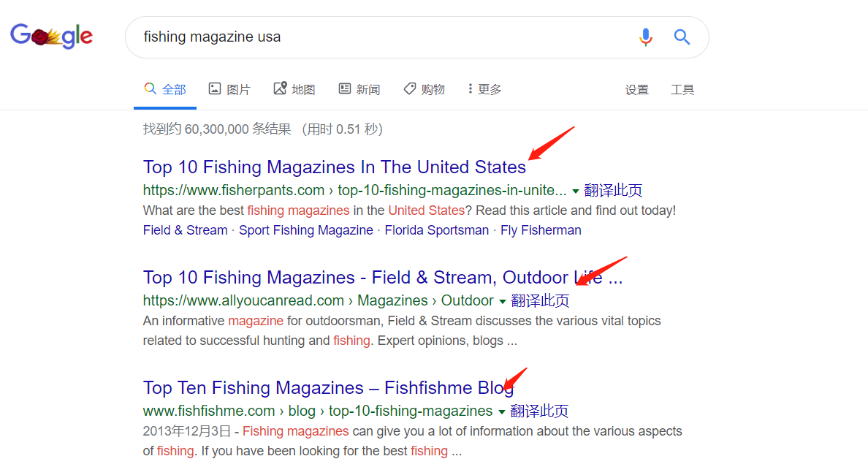Viewport: 868px width, 467px height.
Task: Click the Google logo
Action: click(x=51, y=36)
